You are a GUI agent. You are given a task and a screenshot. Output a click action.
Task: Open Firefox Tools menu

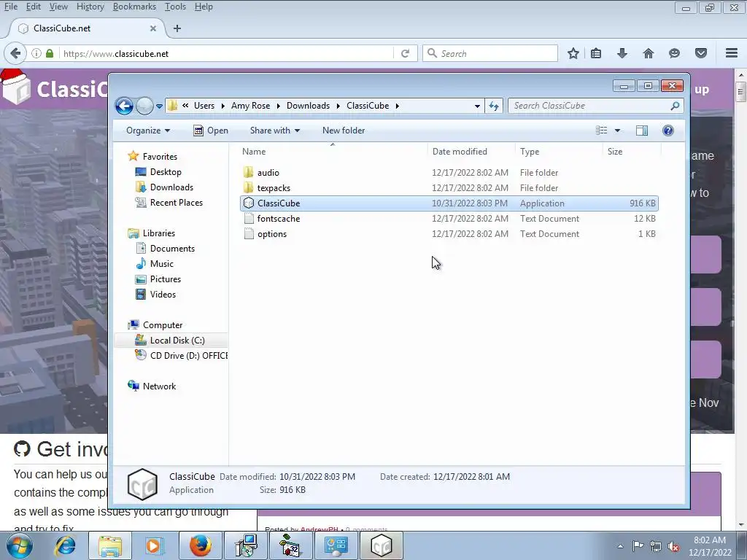click(x=175, y=7)
